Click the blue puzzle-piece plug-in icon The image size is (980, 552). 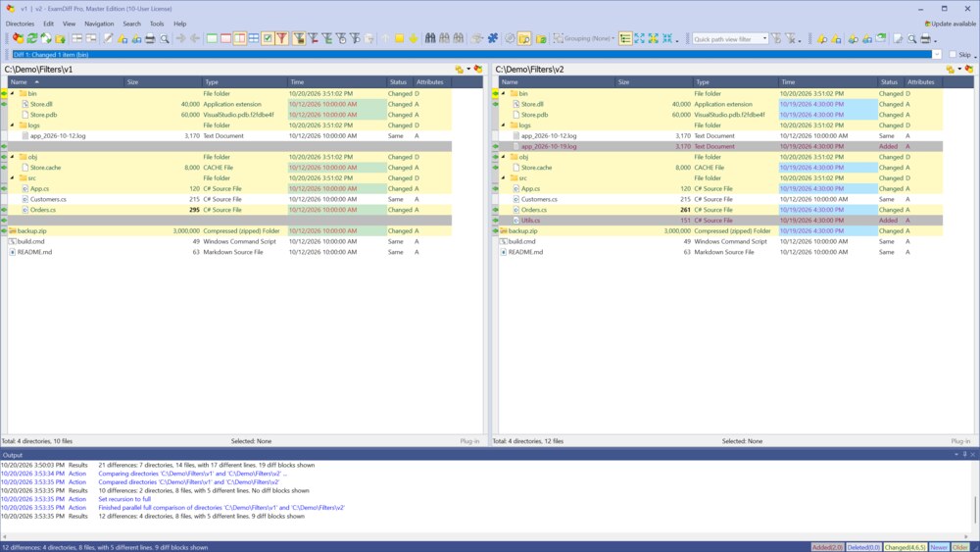point(493,39)
